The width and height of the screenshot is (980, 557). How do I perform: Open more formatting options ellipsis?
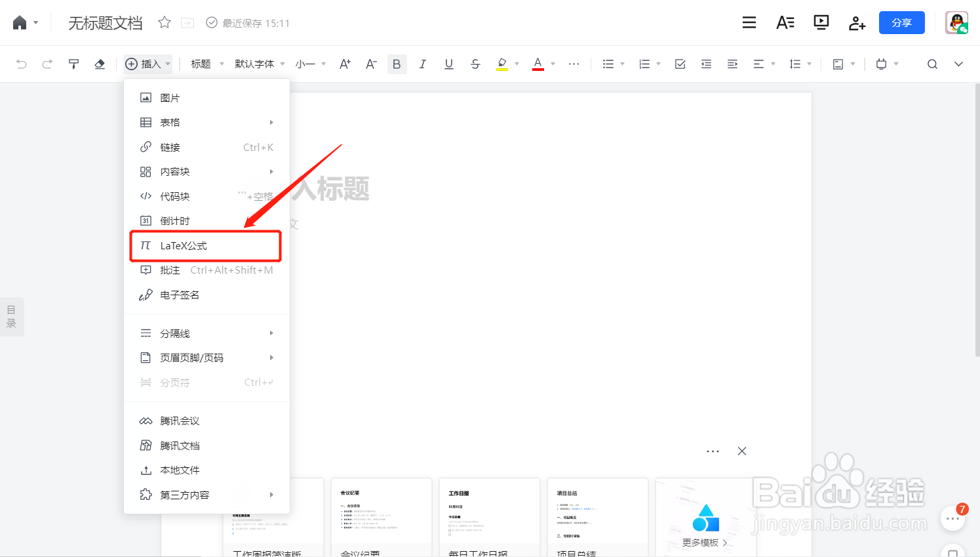pos(574,64)
